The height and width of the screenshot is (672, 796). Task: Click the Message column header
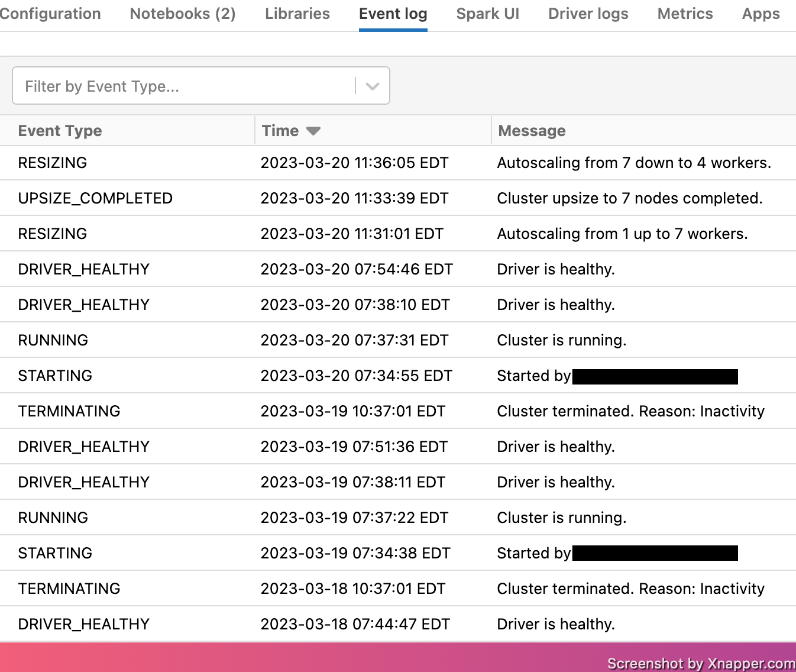tap(531, 131)
